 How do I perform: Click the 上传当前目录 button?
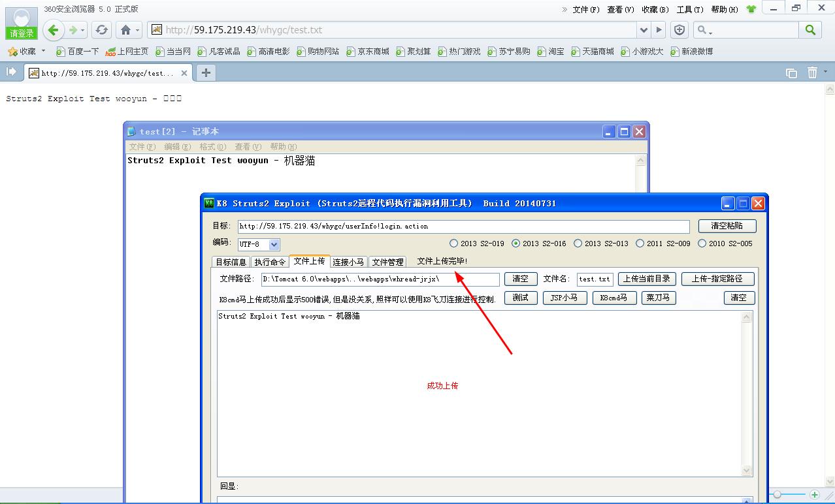(x=647, y=279)
